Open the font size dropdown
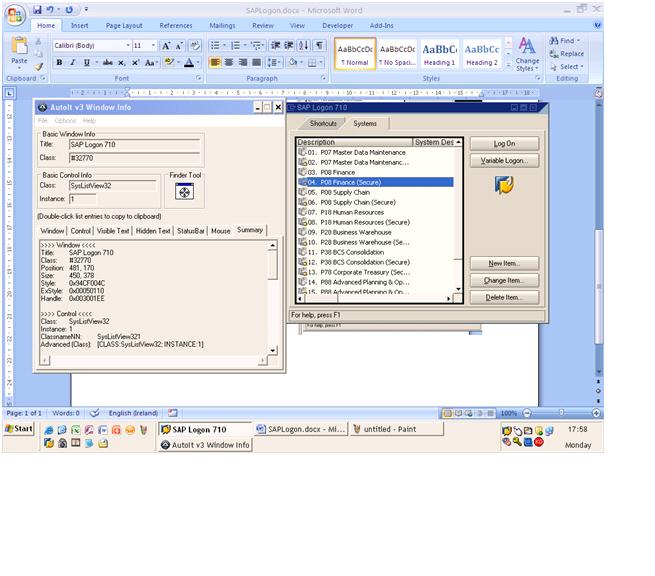 pos(153,46)
